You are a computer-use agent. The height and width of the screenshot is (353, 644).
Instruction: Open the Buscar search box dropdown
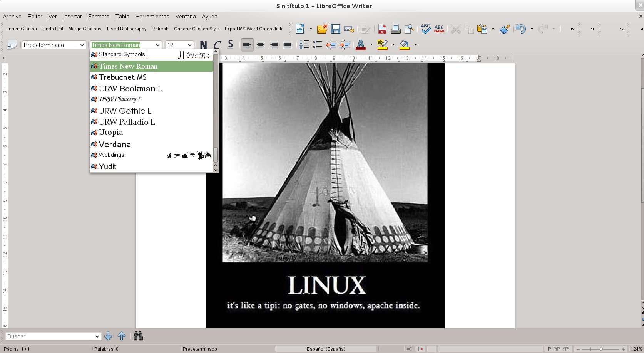97,336
